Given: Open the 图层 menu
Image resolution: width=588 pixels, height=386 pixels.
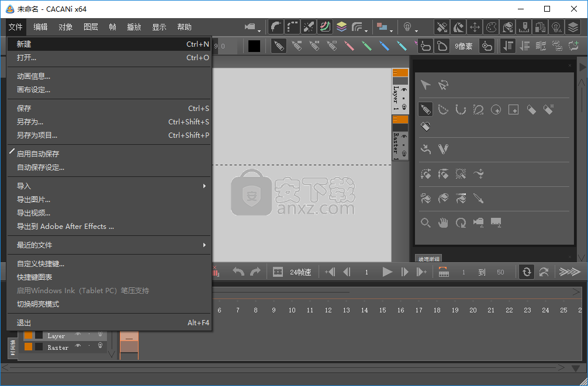Looking at the screenshot, I should [x=91, y=27].
